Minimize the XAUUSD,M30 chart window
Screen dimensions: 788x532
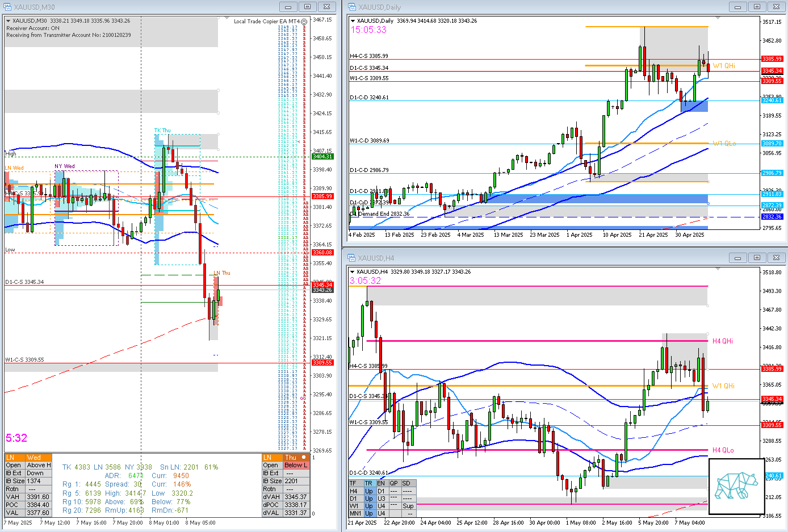pyautogui.click(x=288, y=7)
